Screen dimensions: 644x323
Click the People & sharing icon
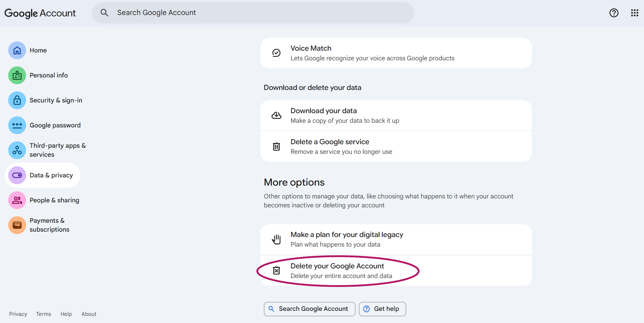point(17,200)
